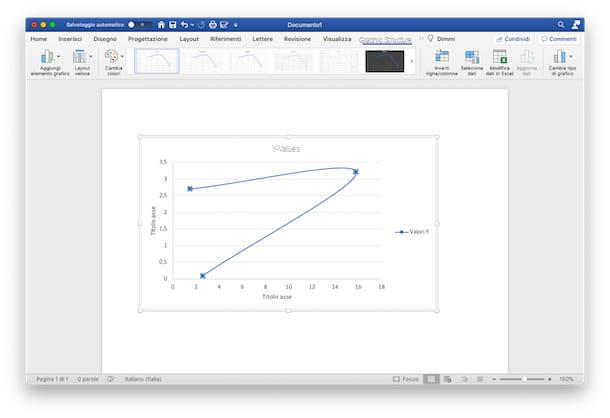
Task: Open the Progettazione tab
Action: tap(148, 39)
